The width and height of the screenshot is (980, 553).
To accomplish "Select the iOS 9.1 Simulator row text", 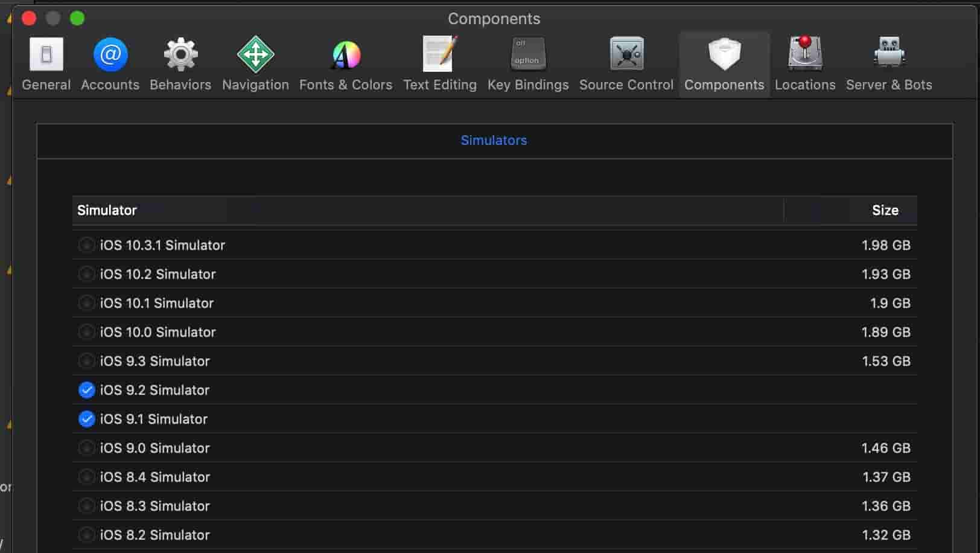I will click(x=153, y=419).
